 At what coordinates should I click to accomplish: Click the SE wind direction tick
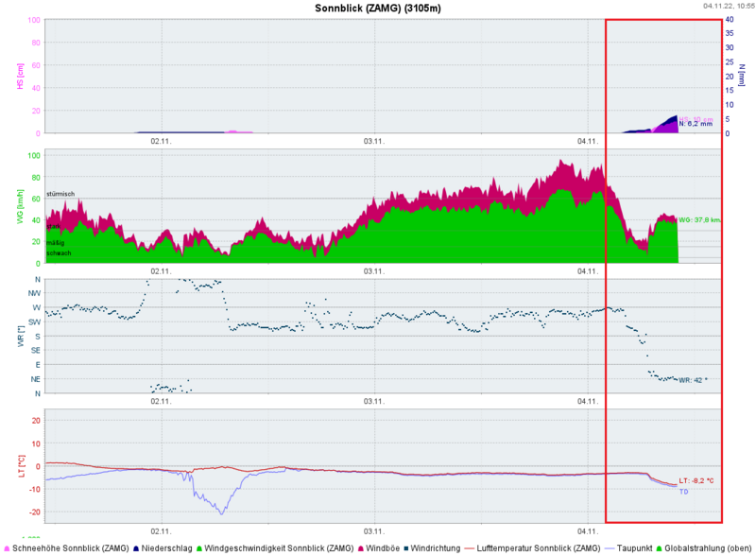click(36, 351)
